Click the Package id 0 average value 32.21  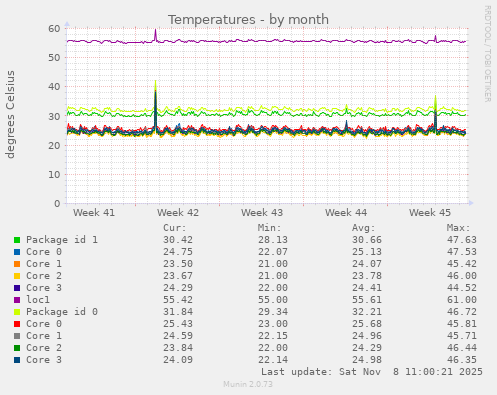pyautogui.click(x=367, y=312)
